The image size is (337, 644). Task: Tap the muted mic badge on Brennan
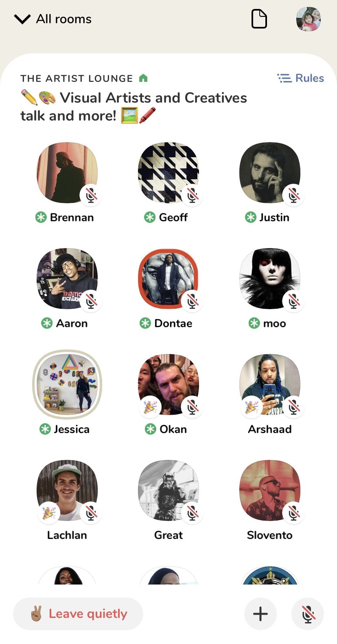[x=91, y=195]
